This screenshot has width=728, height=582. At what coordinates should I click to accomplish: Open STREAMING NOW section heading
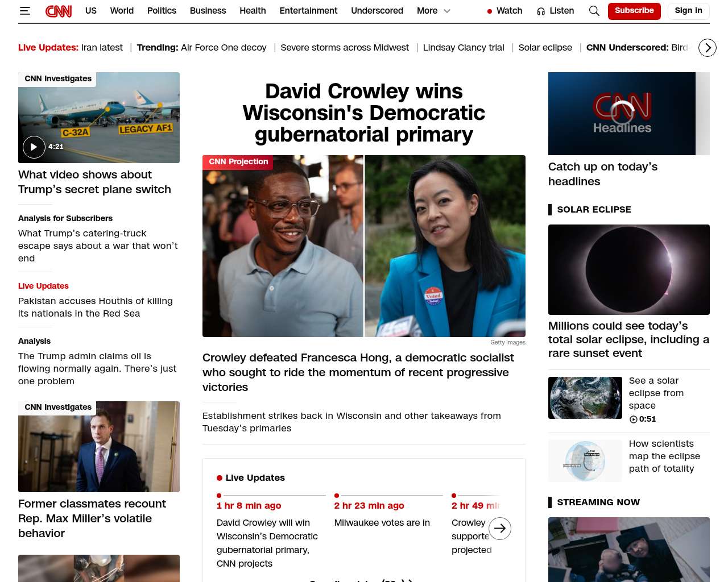point(598,502)
